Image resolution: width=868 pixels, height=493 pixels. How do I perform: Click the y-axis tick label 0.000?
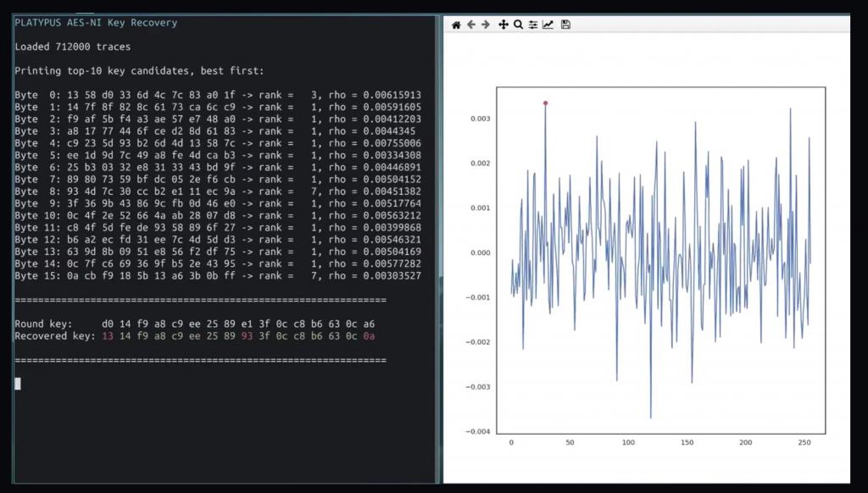[x=480, y=253]
